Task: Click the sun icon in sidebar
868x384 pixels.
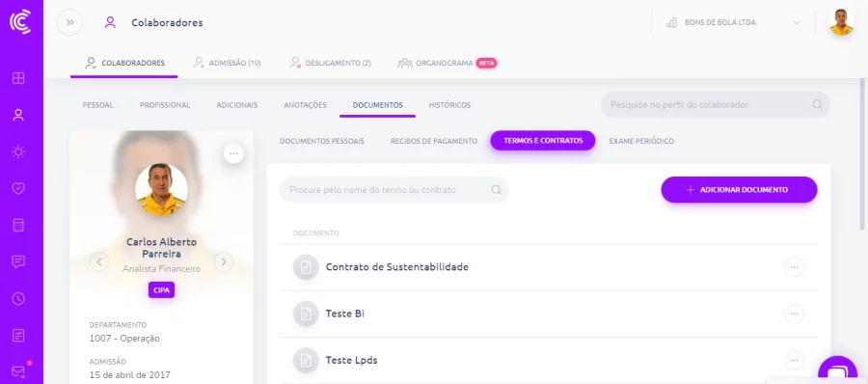Action: (18, 151)
